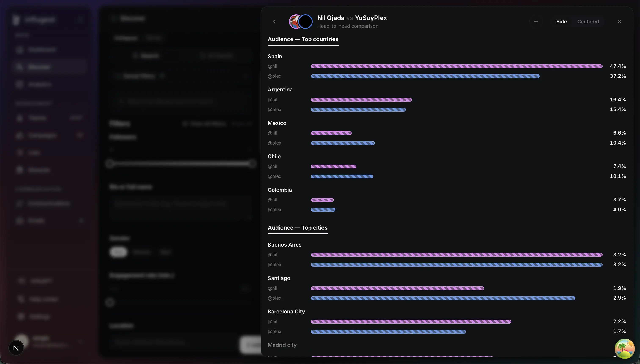Click the 'YoSoyPlex' name in the title
The image size is (640, 364).
click(x=371, y=18)
